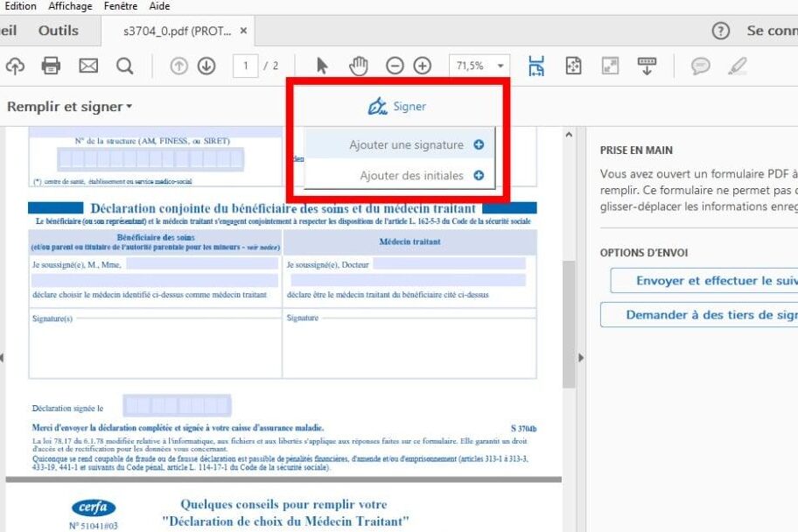Close the s3704_0.pdf tab
The width and height of the screenshot is (798, 532).
coord(244,31)
